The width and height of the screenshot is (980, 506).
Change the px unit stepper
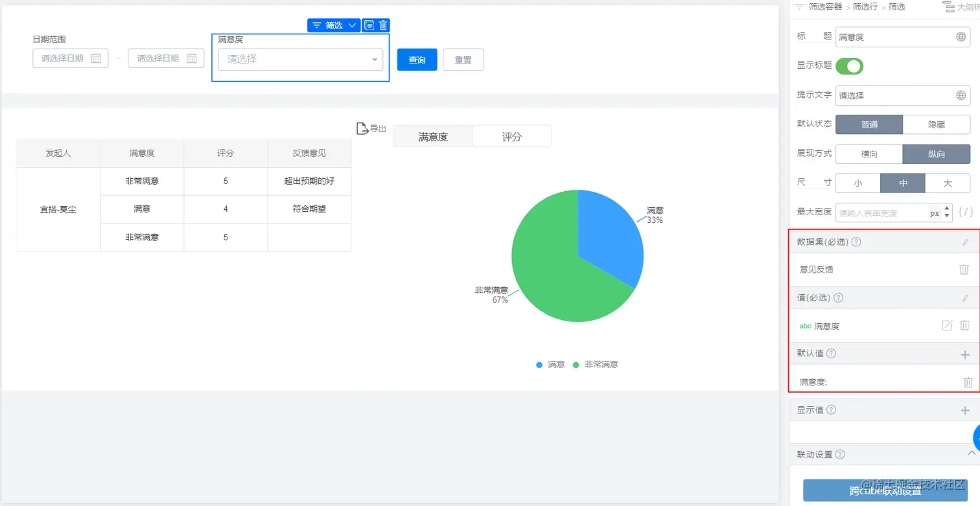946,213
